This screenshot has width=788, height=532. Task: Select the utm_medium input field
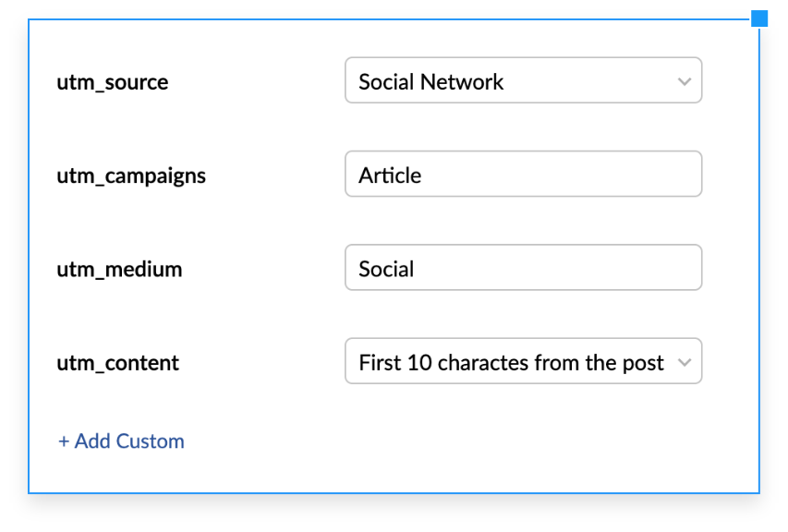[x=523, y=267]
